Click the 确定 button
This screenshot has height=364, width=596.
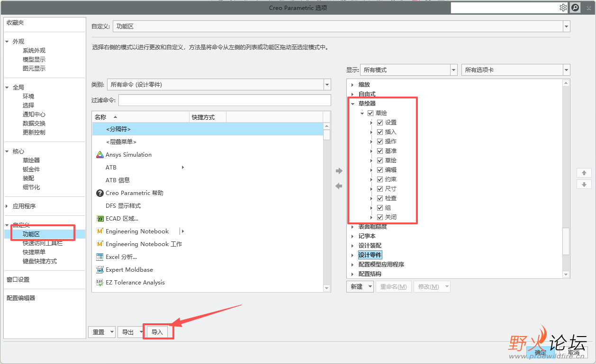[541, 353]
